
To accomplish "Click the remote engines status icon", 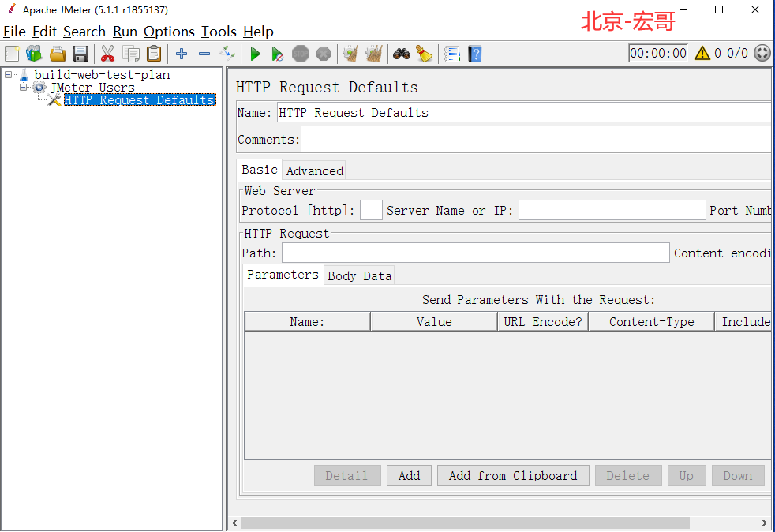I will coord(762,53).
